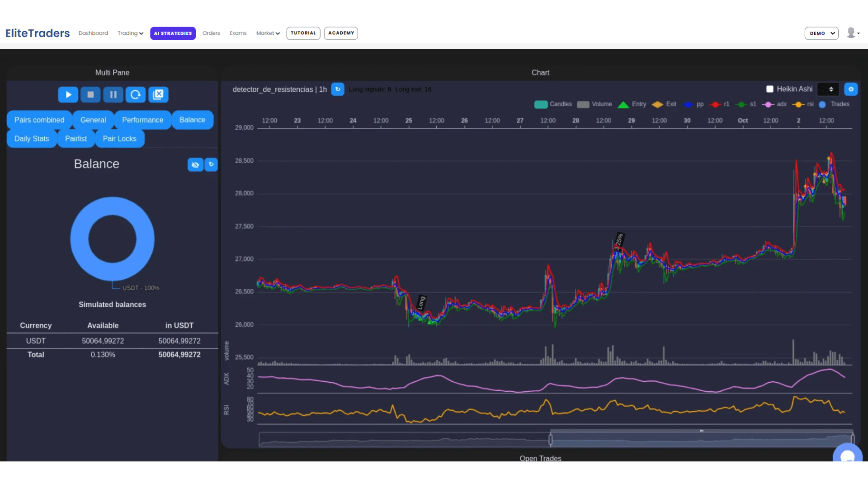
Task: Toggle pp line in legend
Action: coord(693,104)
